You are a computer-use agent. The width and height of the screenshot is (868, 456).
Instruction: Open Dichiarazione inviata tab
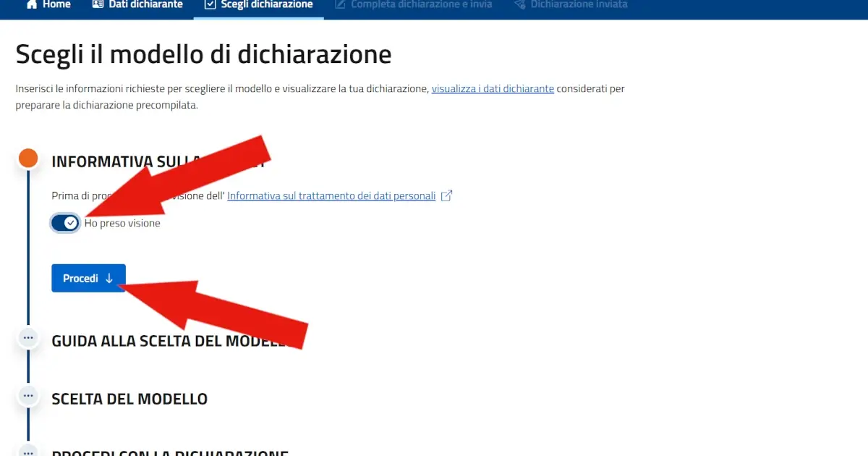pos(571,5)
